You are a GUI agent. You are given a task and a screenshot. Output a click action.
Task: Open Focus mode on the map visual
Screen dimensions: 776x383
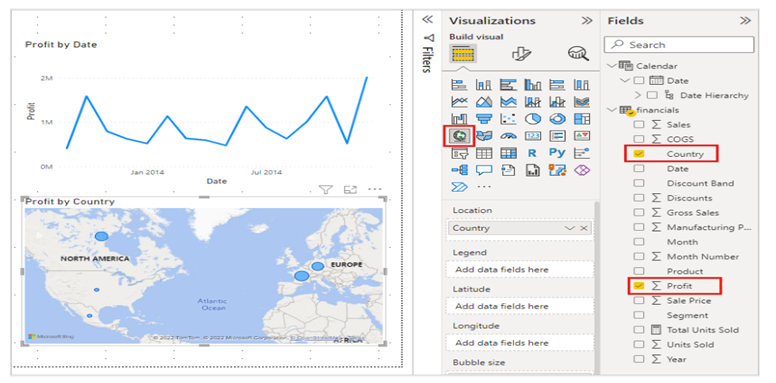click(350, 190)
